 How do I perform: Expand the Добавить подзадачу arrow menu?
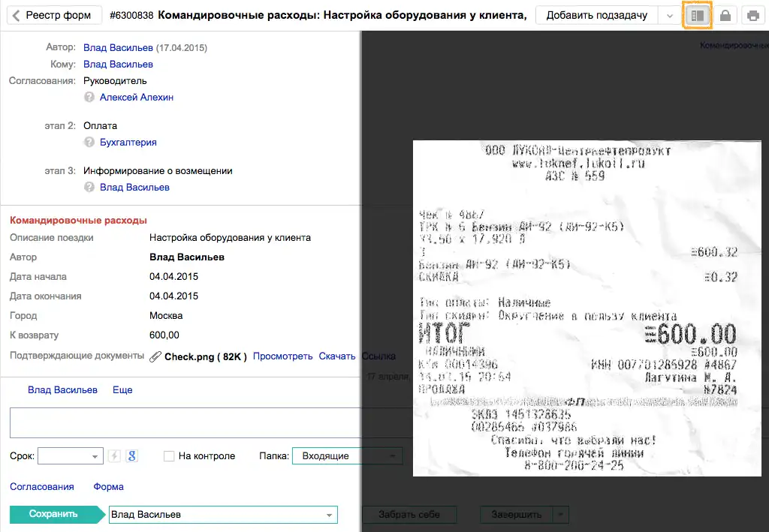[669, 16]
